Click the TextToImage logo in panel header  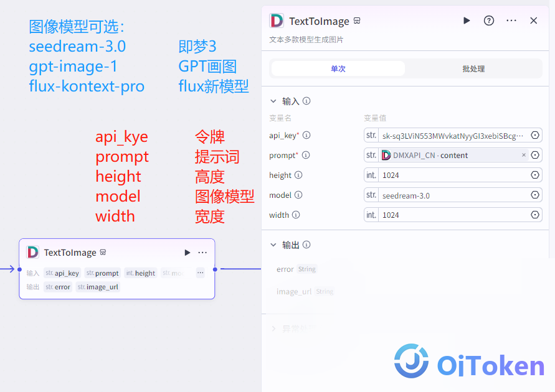tap(277, 21)
